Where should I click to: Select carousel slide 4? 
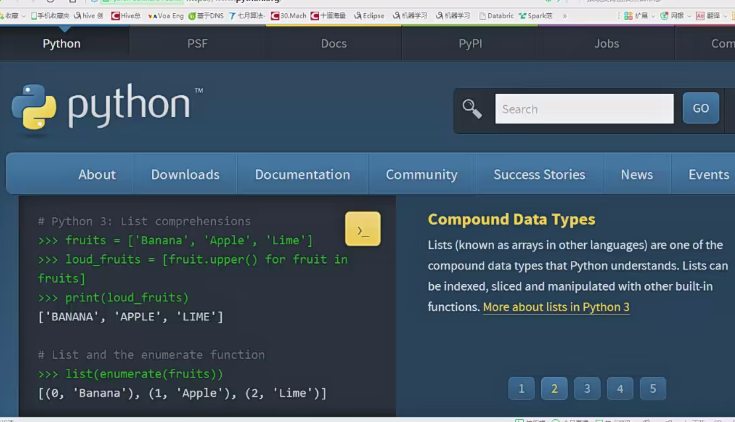619,389
